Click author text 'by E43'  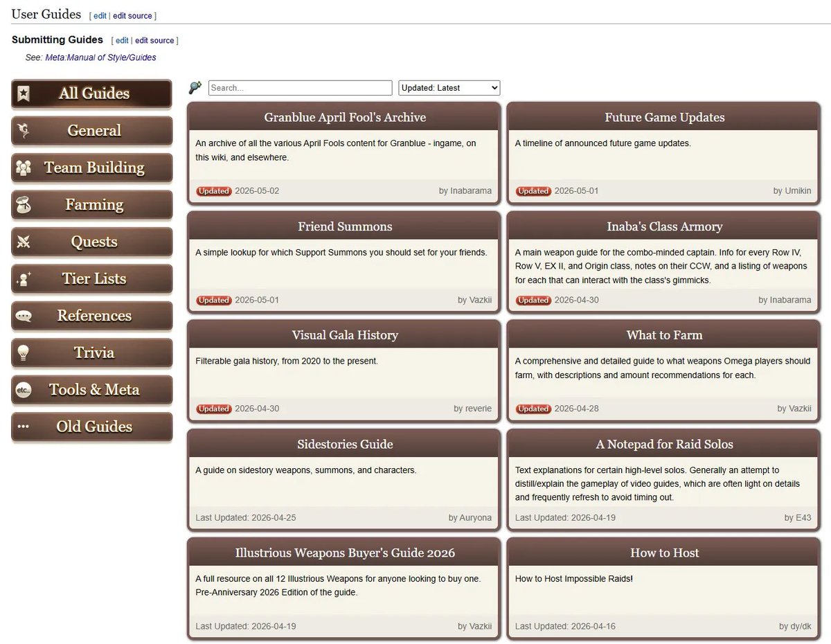pos(798,517)
